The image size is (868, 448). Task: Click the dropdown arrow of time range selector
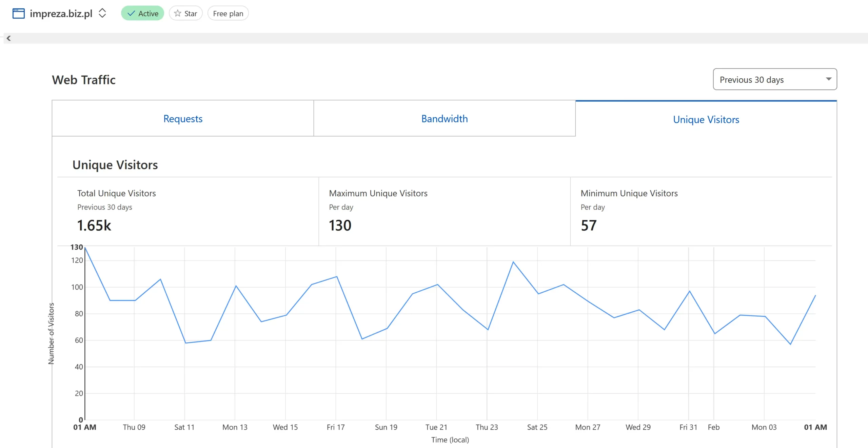click(x=828, y=79)
